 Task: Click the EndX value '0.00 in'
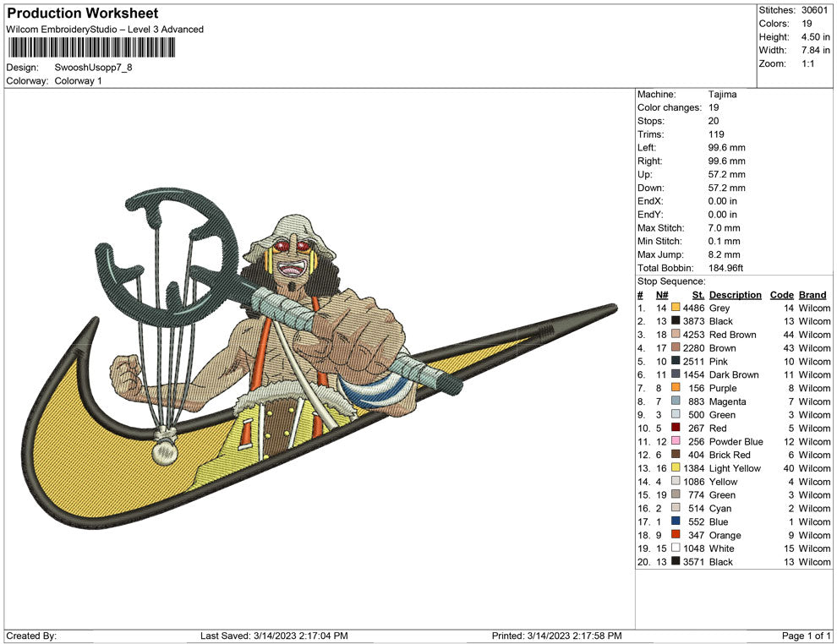click(x=722, y=201)
